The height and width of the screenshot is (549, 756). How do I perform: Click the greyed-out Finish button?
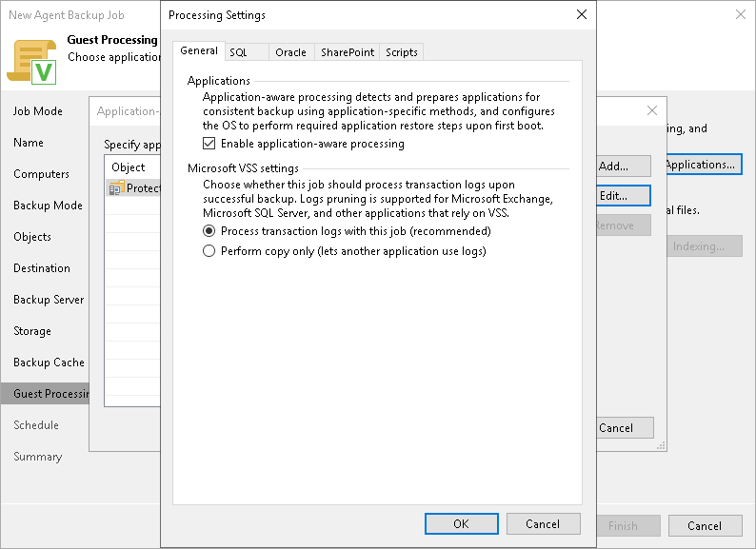pos(628,526)
